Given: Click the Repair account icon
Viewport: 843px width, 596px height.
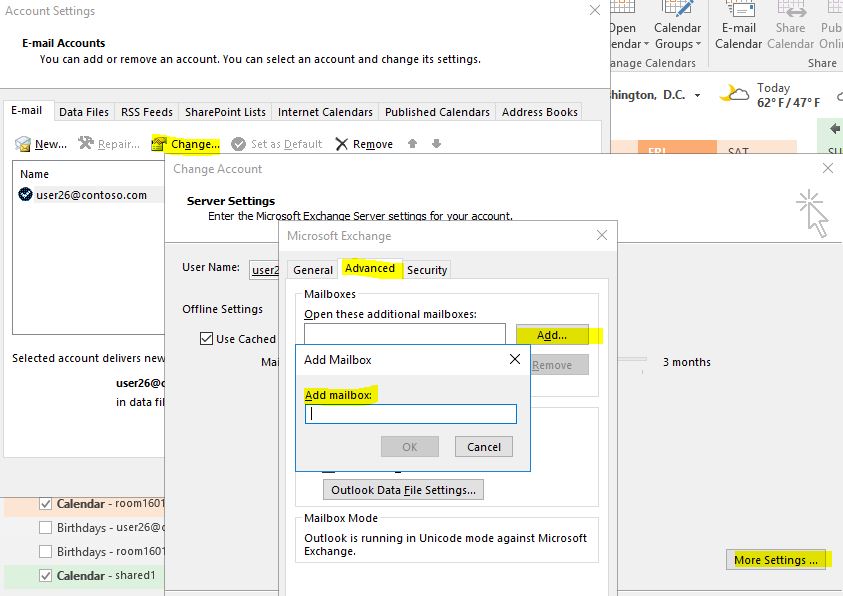Looking at the screenshot, I should pyautogui.click(x=86, y=144).
